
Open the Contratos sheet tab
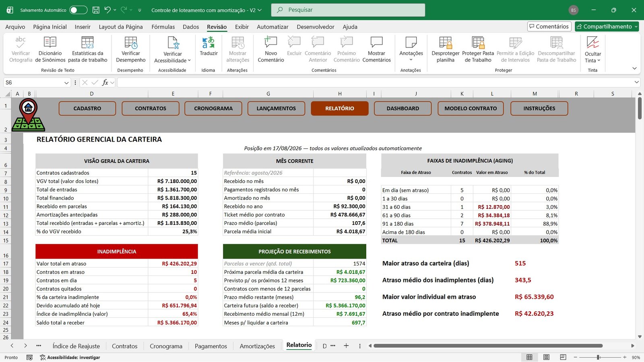(x=124, y=346)
